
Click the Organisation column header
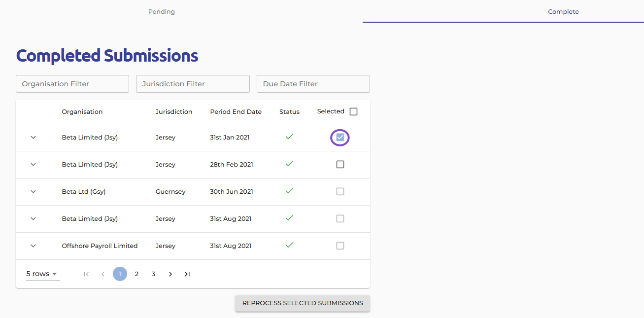click(82, 112)
